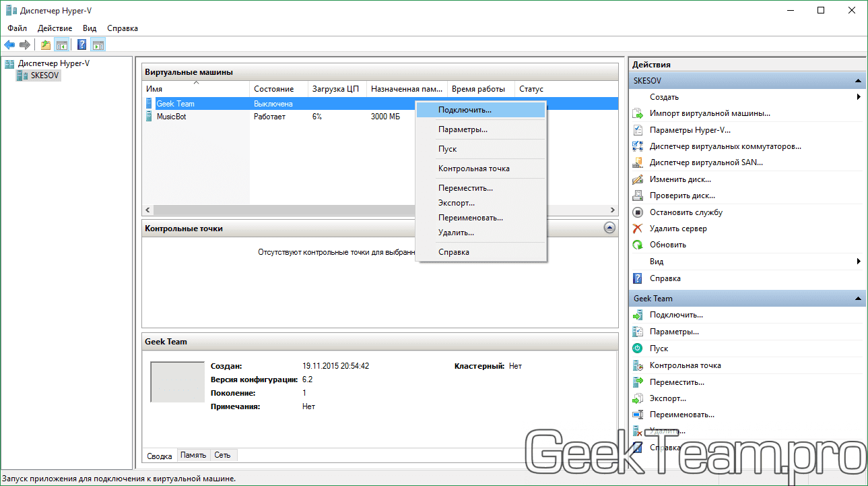Click the back arrow toolbar icon
This screenshot has height=486, width=868.
9,45
